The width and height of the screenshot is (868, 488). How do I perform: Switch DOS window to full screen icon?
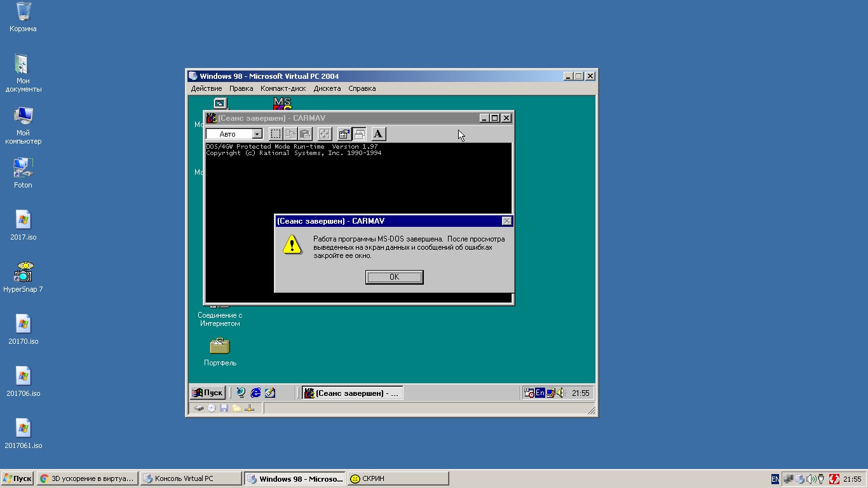tap(325, 134)
